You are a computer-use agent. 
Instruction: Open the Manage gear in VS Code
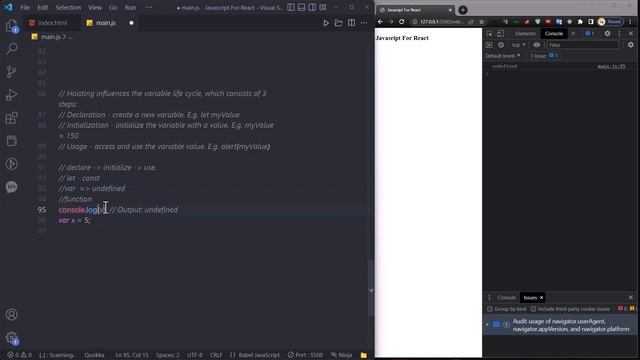pyautogui.click(x=11, y=338)
